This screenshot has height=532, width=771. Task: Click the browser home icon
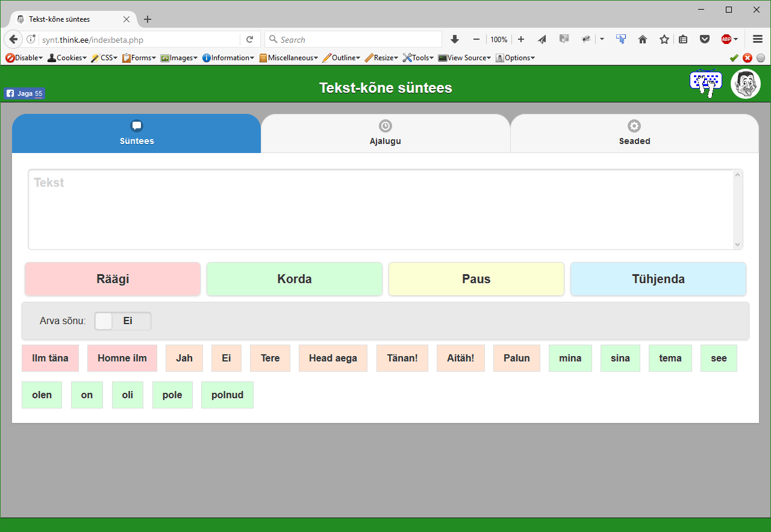(643, 40)
